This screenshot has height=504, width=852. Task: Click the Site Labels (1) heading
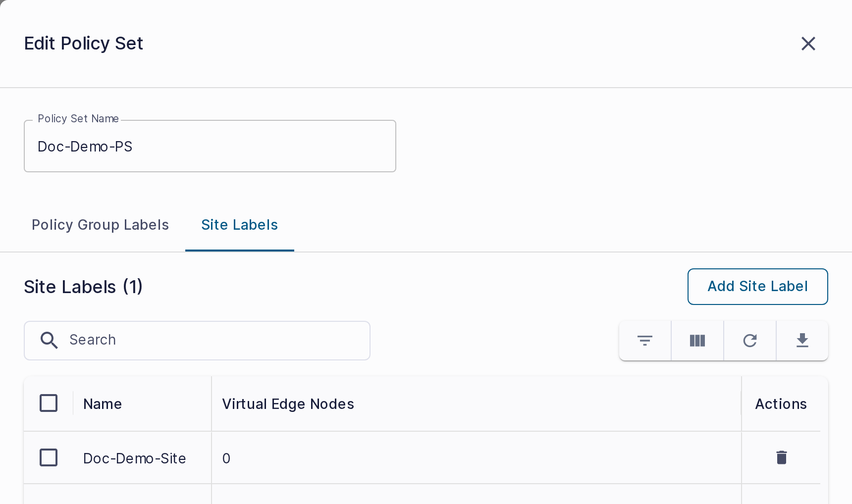point(83,287)
